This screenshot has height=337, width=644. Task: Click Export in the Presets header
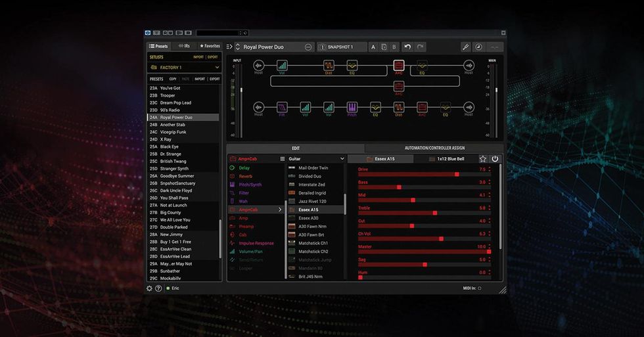(x=215, y=79)
